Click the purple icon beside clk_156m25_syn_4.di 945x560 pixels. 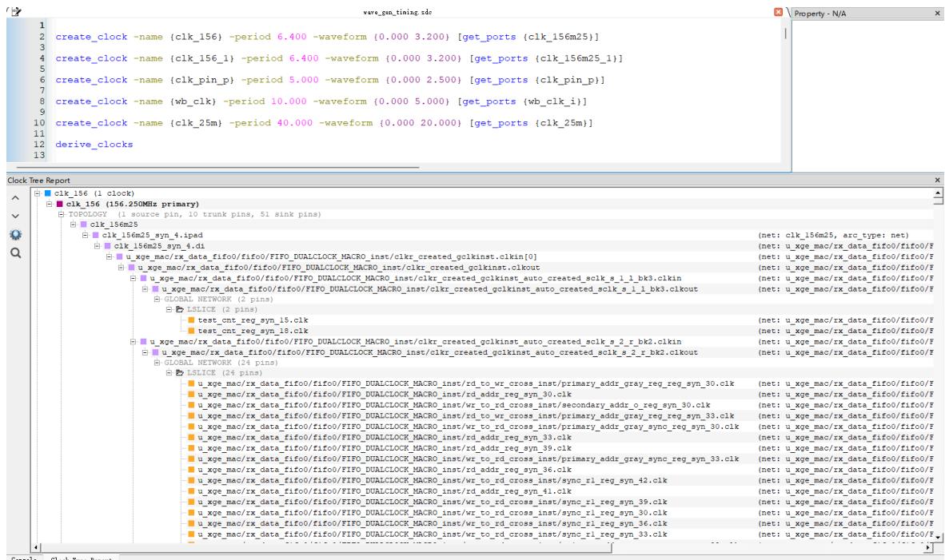(x=107, y=246)
